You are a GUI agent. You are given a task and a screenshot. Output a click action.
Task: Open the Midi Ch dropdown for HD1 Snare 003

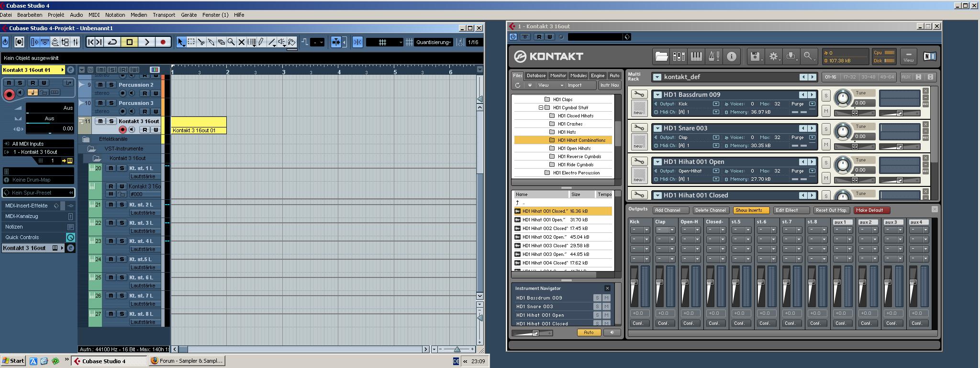(716, 146)
